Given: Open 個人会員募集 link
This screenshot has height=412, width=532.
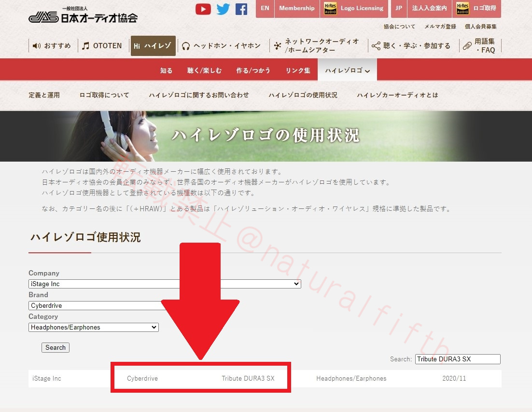Looking at the screenshot, I should pyautogui.click(x=481, y=27).
